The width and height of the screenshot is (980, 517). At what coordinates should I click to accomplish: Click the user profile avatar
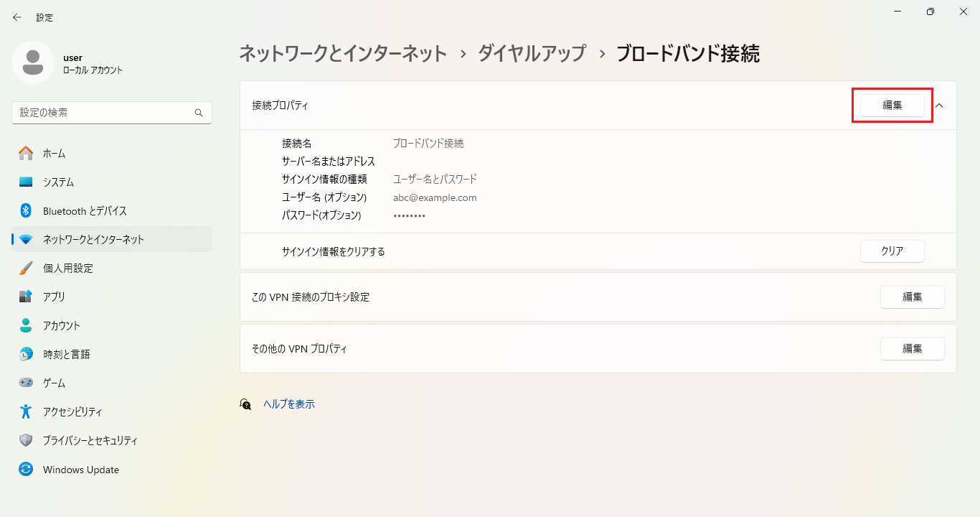click(x=32, y=62)
